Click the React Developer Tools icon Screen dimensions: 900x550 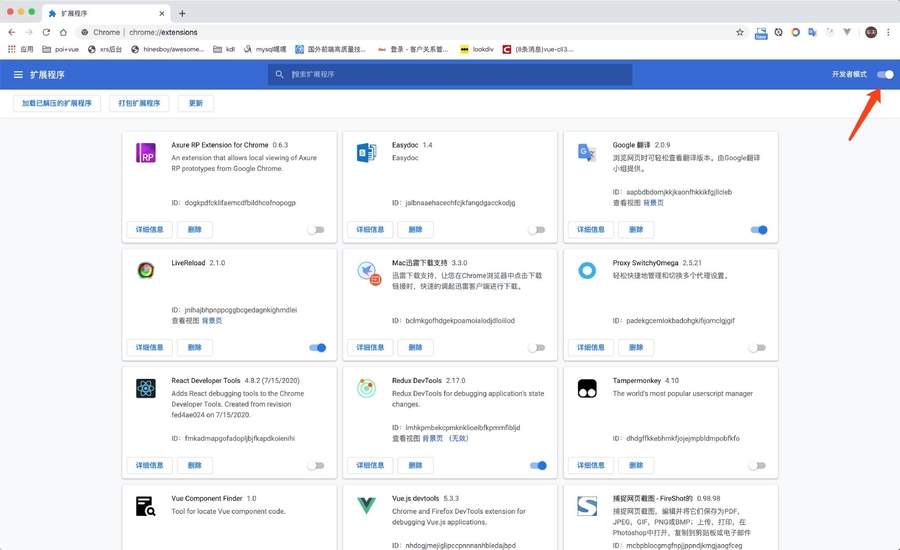[146, 389]
